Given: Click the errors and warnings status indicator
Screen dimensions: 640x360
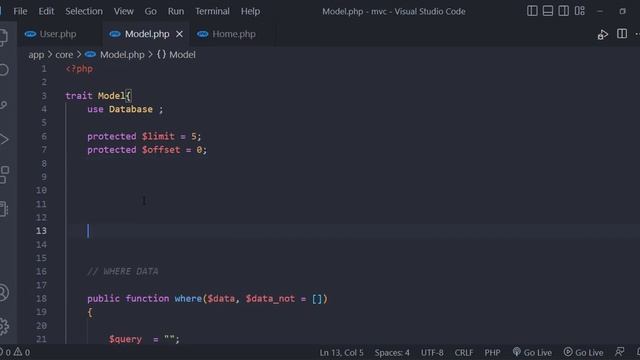Looking at the screenshot, I should [x=15, y=352].
